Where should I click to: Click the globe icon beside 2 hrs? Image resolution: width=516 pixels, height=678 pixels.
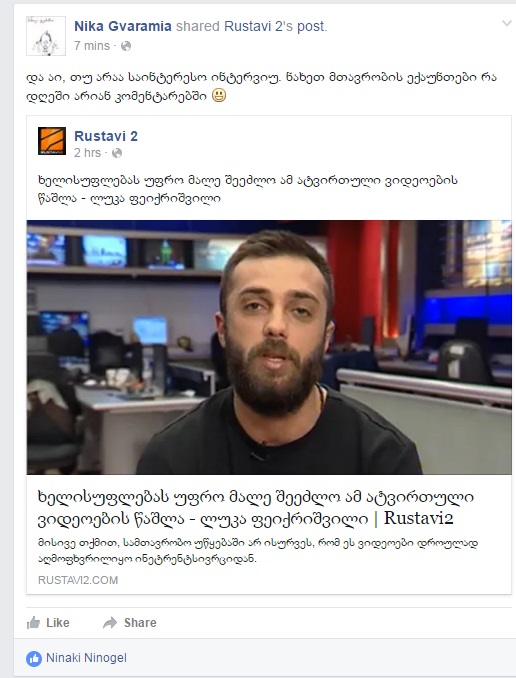(117, 153)
